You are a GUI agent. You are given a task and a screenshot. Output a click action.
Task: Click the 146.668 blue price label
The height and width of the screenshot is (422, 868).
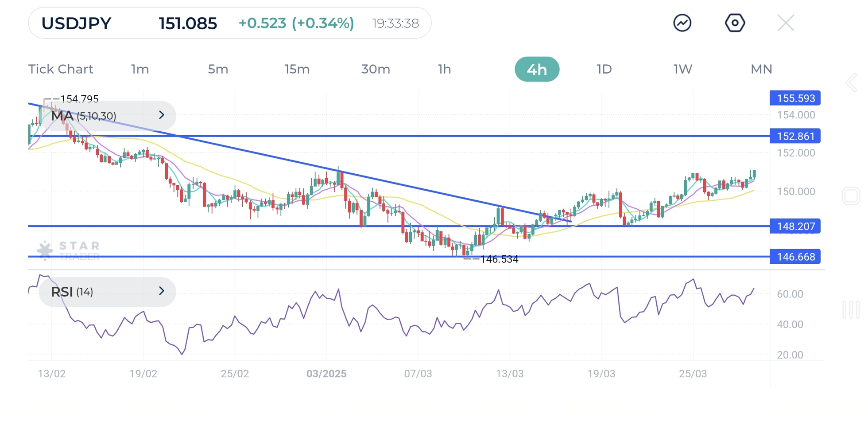795,257
